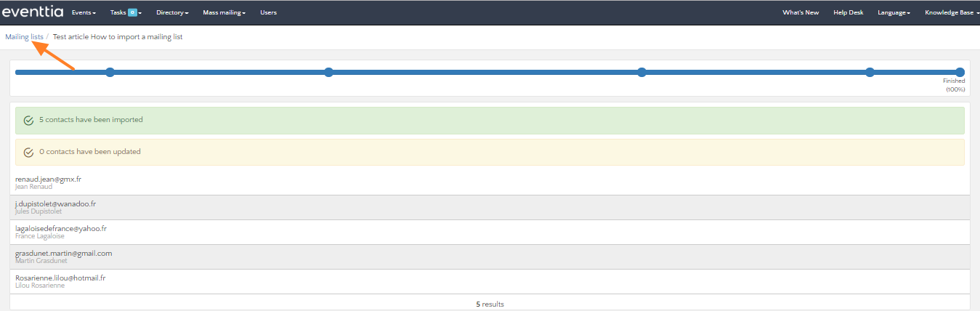Expand the Directory dropdown
This screenshot has width=980, height=311.
(172, 12)
